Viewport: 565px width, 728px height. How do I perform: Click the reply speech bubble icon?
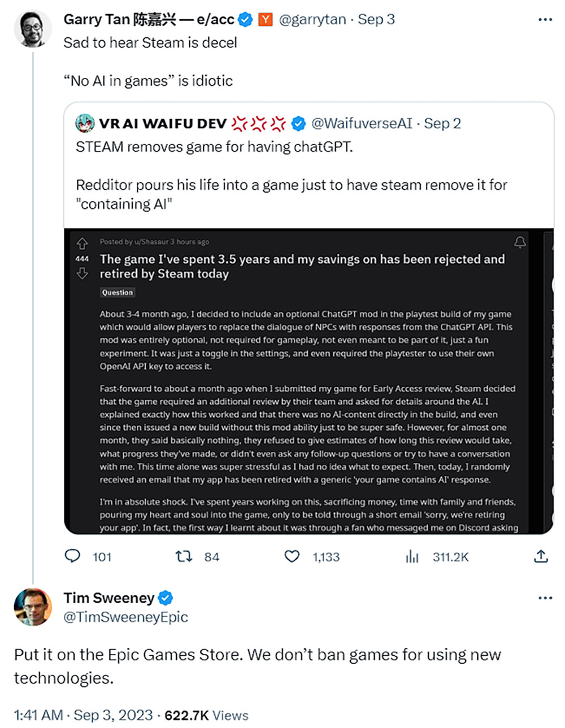(x=72, y=556)
